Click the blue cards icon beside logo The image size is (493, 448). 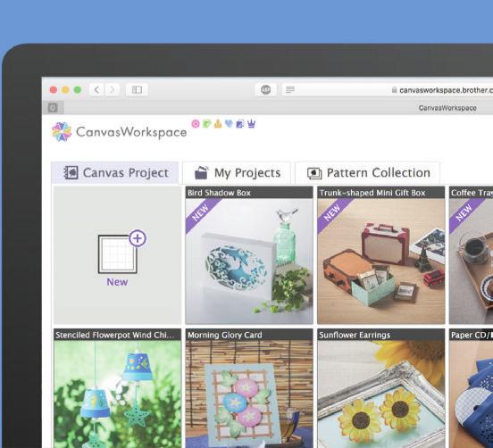tap(240, 124)
